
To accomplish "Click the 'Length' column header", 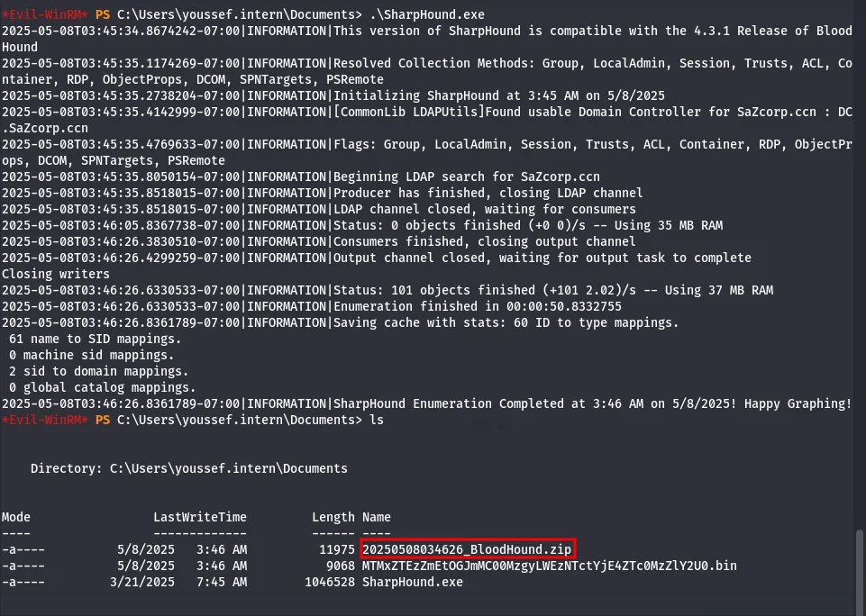I will (x=333, y=517).
